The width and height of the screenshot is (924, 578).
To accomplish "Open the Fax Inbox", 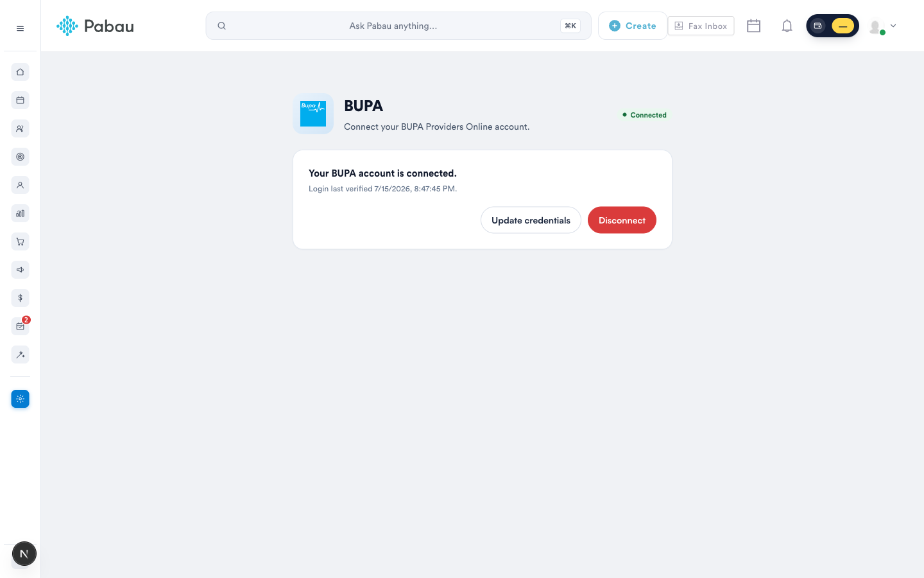I will (701, 26).
